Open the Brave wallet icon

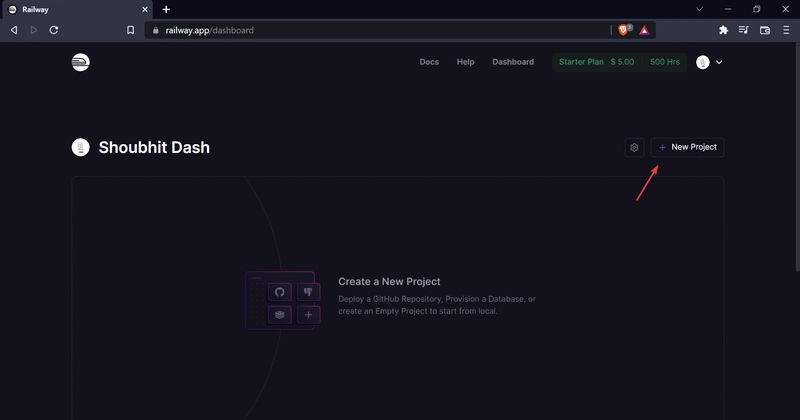point(764,30)
